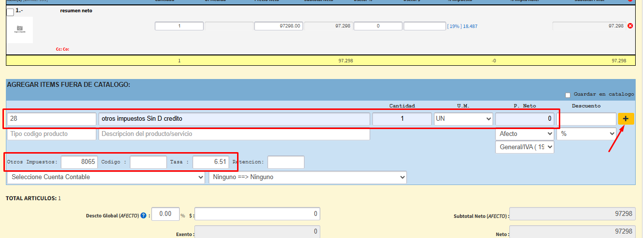Click the help icon beside Descto Global
Screen dimensions: 644x238
(143, 215)
